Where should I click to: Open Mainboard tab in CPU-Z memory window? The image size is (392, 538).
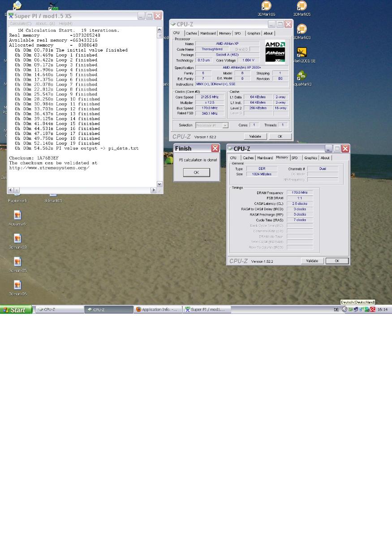pyautogui.click(x=265, y=158)
